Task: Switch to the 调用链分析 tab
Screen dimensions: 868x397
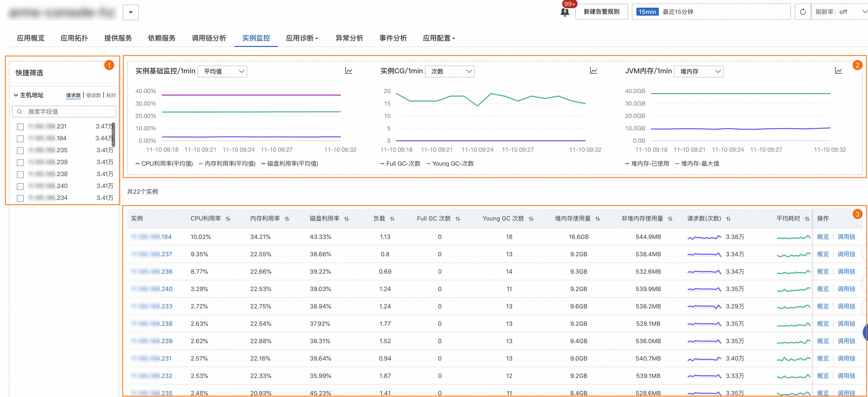Action: (209, 38)
